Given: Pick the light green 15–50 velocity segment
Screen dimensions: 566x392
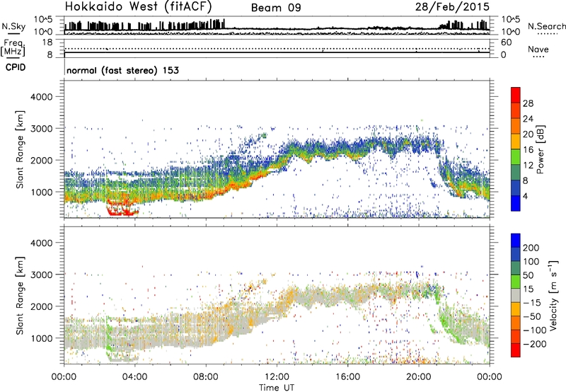Looking at the screenshot, I should pos(516,282).
